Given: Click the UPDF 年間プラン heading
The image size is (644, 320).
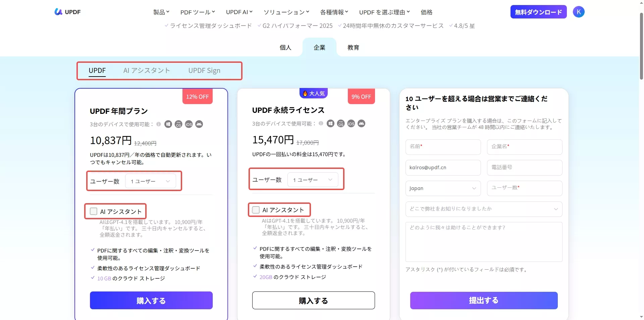Looking at the screenshot, I should [x=119, y=111].
